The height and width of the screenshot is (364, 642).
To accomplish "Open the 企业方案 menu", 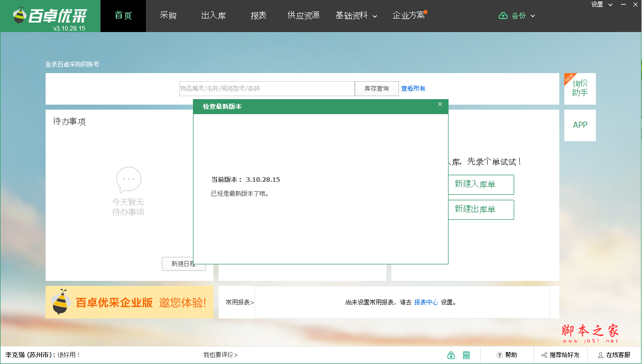I will [409, 16].
